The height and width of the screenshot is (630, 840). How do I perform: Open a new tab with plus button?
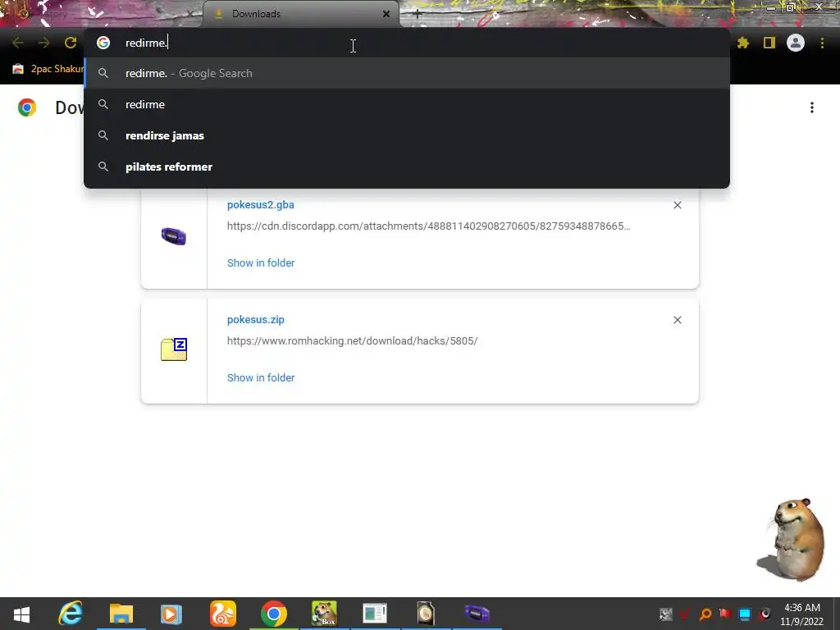(418, 15)
